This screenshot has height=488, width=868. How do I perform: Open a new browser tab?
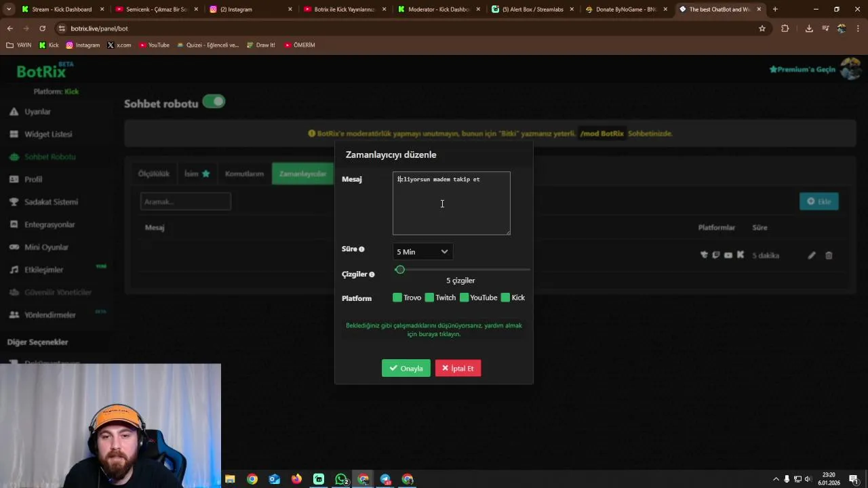coord(775,9)
